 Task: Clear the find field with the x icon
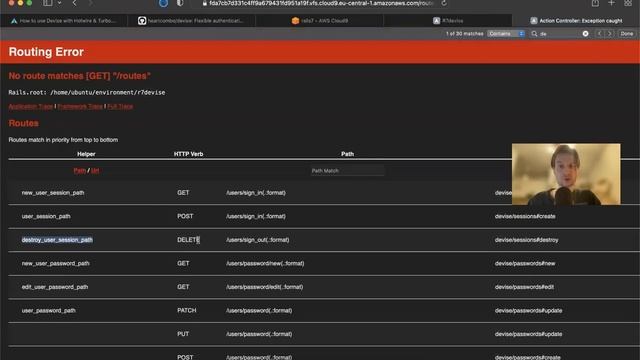(585, 33)
